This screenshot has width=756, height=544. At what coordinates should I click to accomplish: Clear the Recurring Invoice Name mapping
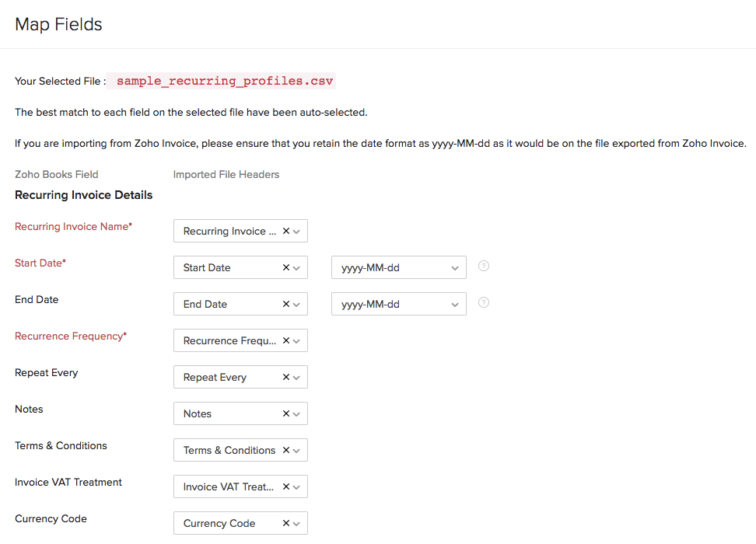pos(285,231)
